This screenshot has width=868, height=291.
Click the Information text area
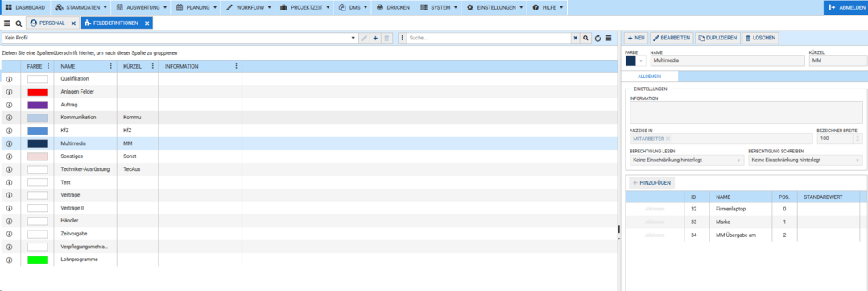746,113
